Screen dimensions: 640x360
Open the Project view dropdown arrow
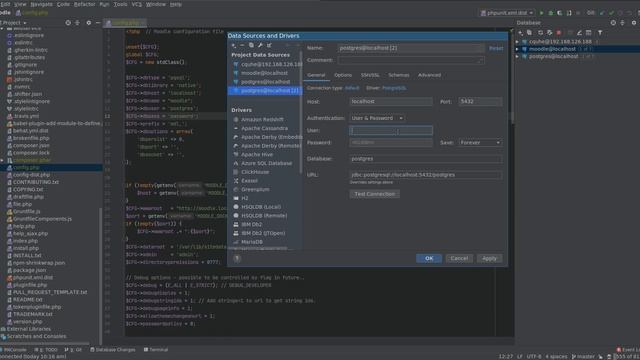[25, 23]
